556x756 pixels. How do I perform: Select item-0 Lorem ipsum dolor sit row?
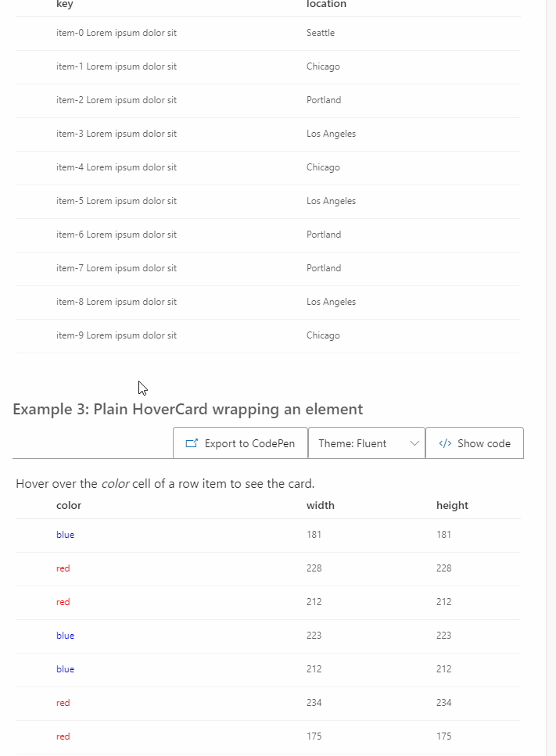click(268, 34)
